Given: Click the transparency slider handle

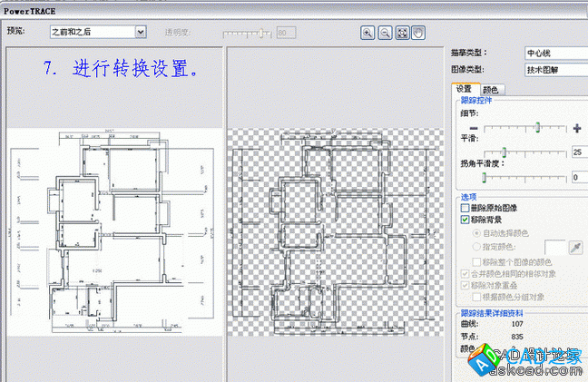Looking at the screenshot, I should [261, 34].
